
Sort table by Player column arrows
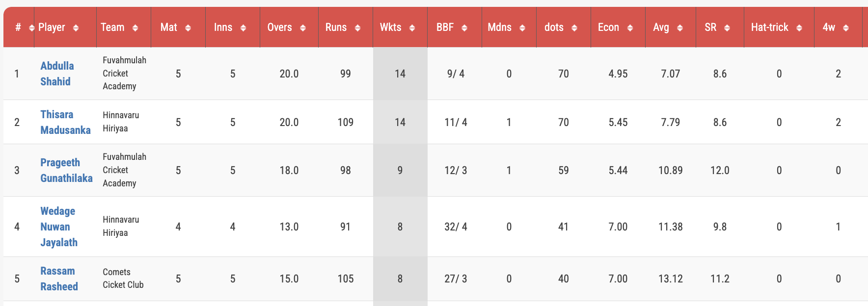[76, 28]
